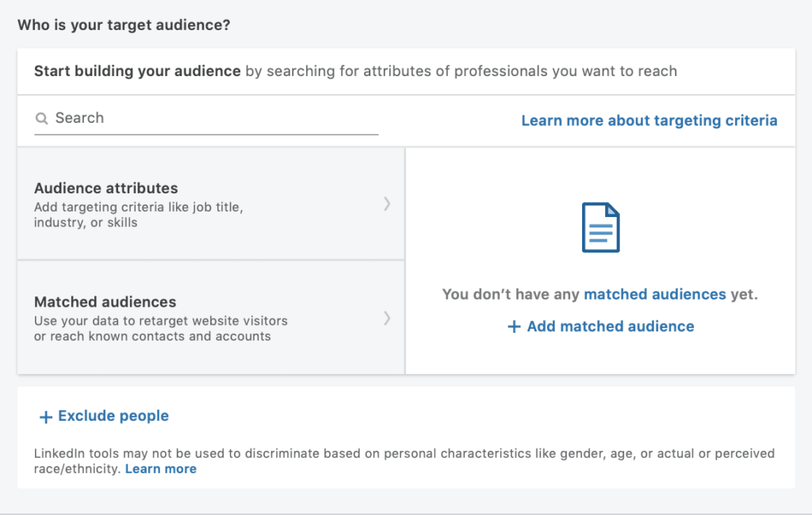Follow the inline 'matched audiences' blue link
812x515 pixels.
tap(654, 294)
